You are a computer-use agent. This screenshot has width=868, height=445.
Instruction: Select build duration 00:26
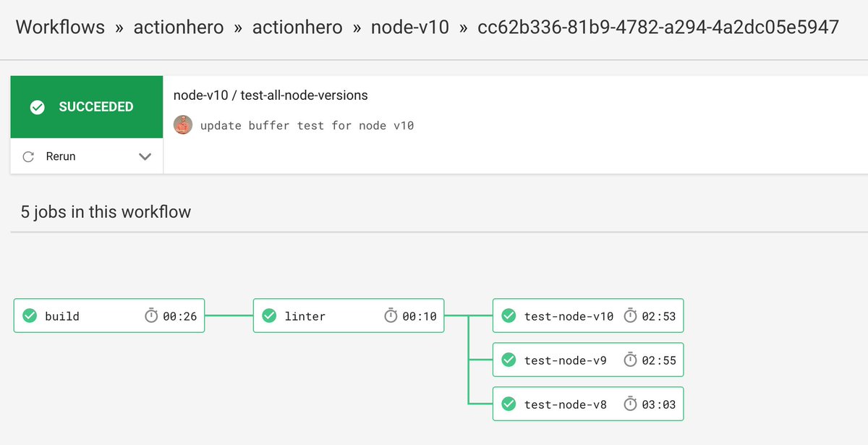[180, 316]
